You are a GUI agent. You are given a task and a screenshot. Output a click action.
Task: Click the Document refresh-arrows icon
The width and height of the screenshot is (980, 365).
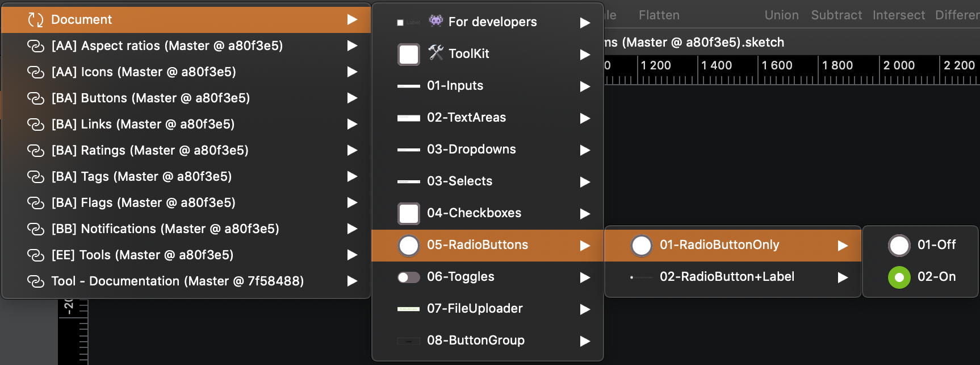[36, 20]
